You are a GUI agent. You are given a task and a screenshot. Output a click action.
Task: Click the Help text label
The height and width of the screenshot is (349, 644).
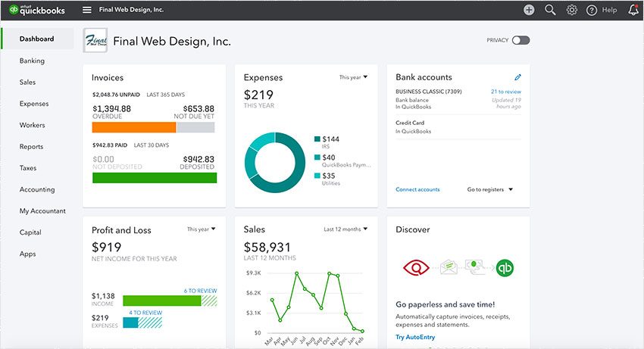(609, 10)
